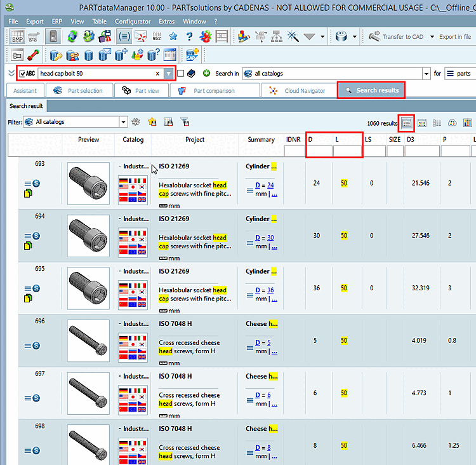
Task: Open the Filter 'All catalogs' dropdown
Action: [123, 122]
